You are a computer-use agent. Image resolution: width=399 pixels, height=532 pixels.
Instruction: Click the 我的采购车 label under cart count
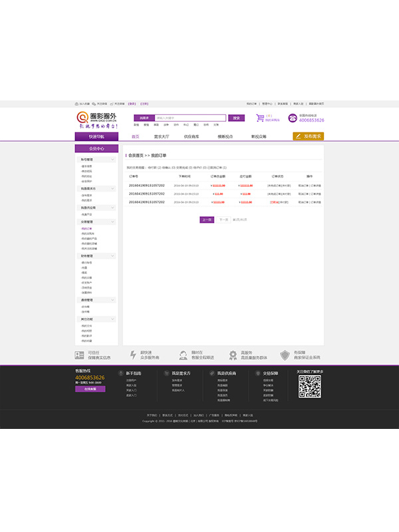273,120
